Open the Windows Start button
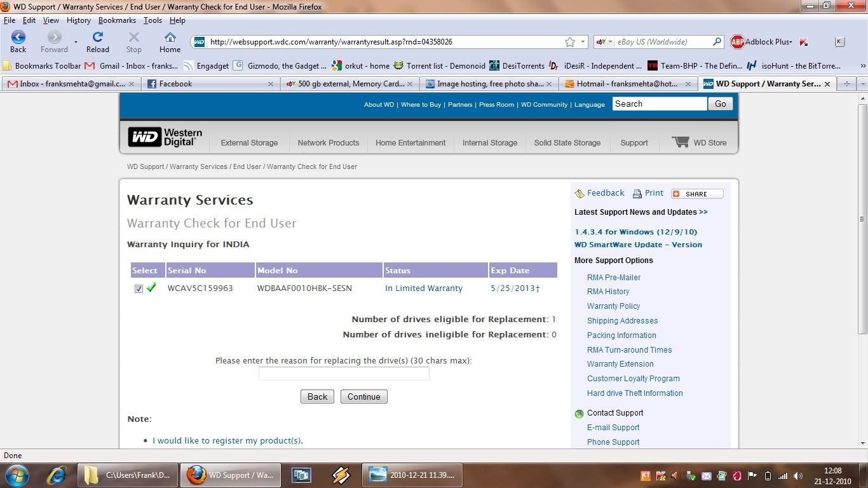868x488 pixels. tap(17, 475)
